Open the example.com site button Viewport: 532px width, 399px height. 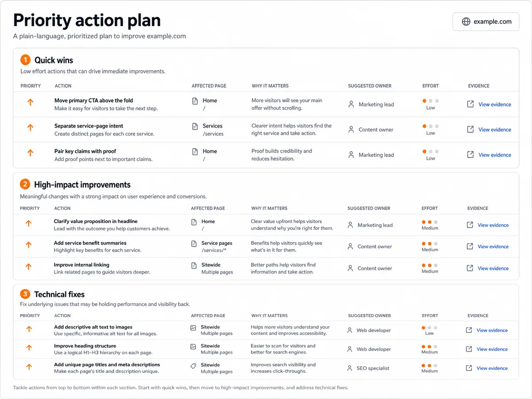486,22
